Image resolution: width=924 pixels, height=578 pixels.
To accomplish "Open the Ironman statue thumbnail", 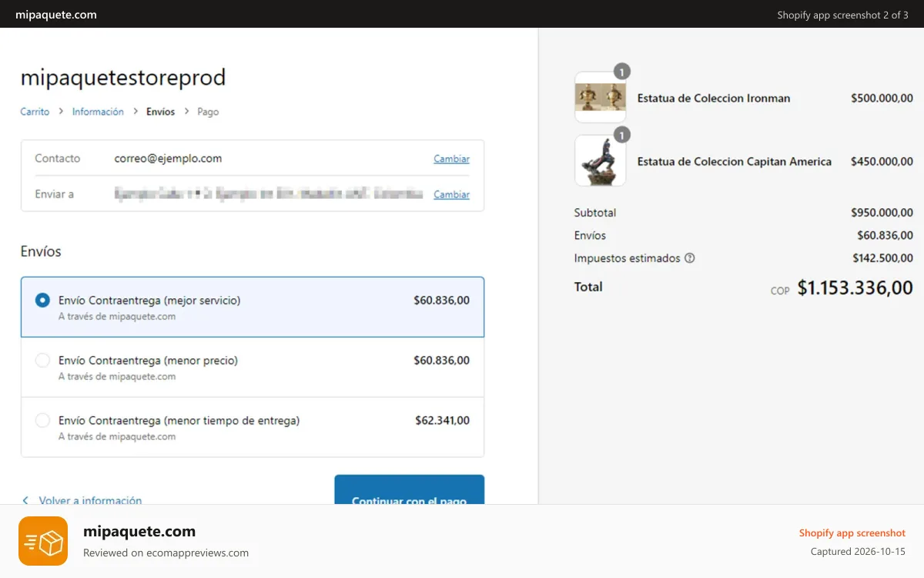I will (601, 97).
